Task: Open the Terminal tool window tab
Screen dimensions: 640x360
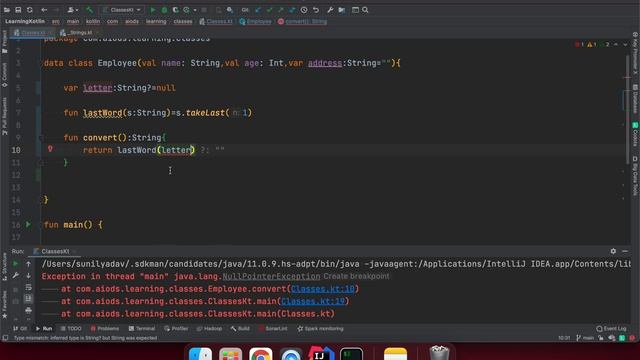Action: [142, 329]
